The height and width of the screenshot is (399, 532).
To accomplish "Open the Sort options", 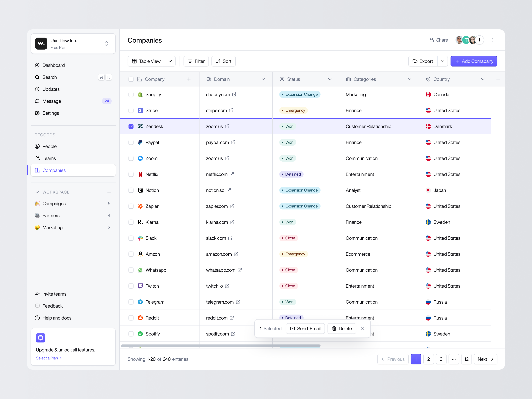I will [223, 61].
